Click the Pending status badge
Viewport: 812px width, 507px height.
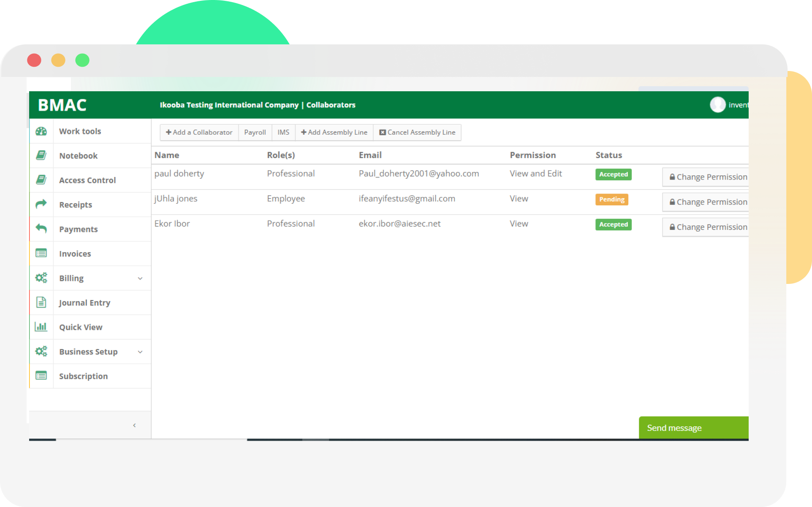[x=611, y=199]
